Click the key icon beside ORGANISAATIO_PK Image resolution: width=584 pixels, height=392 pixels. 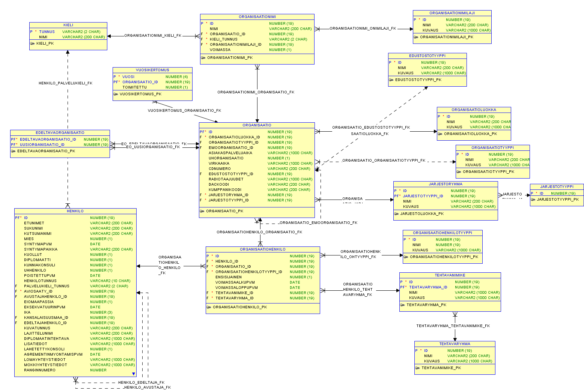(202, 211)
